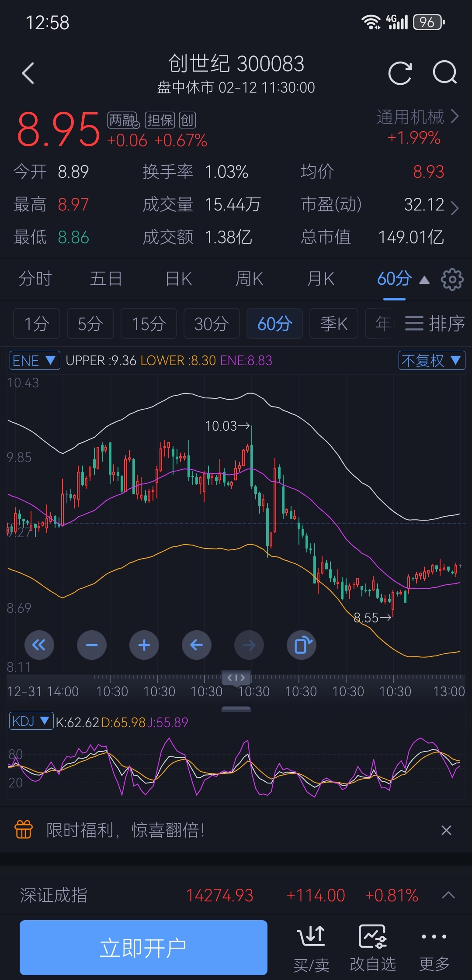Tap the 两融 margin trading badge
This screenshot has height=980, width=472.
click(124, 120)
